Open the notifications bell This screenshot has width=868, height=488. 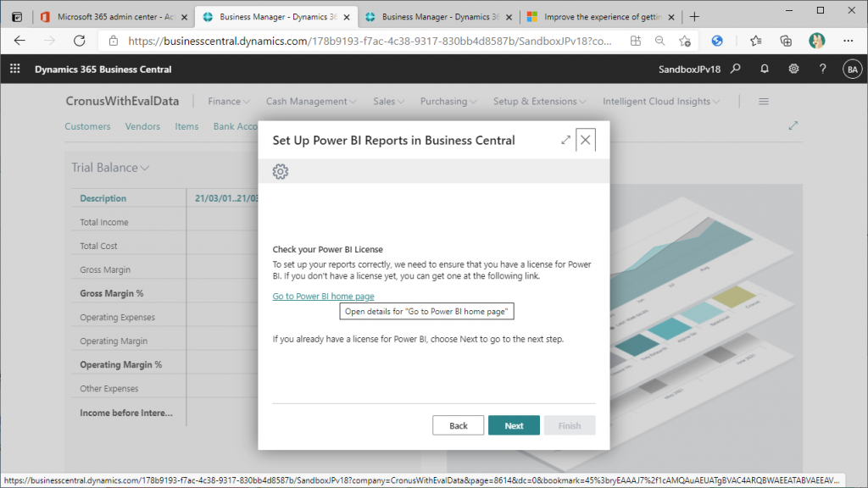(765, 69)
